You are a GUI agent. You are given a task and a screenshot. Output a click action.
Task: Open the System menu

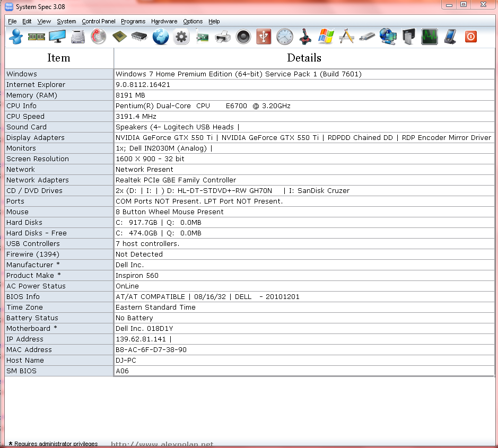coord(66,21)
